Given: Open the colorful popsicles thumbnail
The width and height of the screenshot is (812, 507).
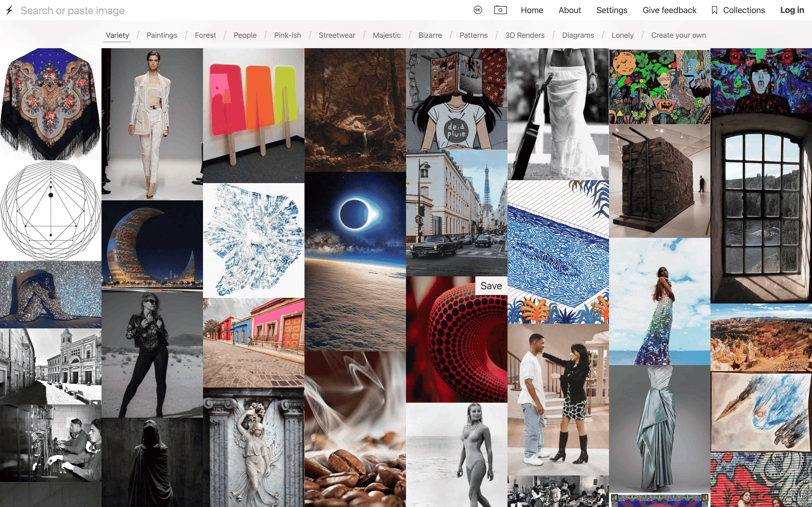Looking at the screenshot, I should pos(254,115).
